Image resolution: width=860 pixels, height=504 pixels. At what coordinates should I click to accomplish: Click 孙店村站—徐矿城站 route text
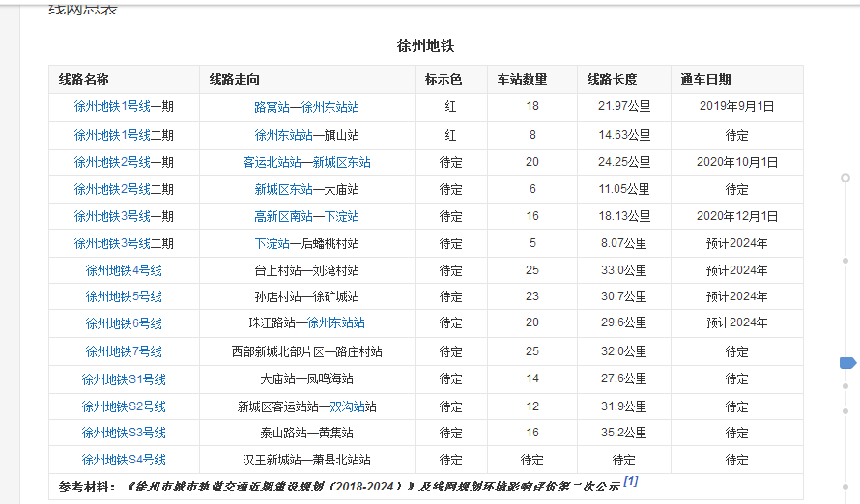click(306, 297)
